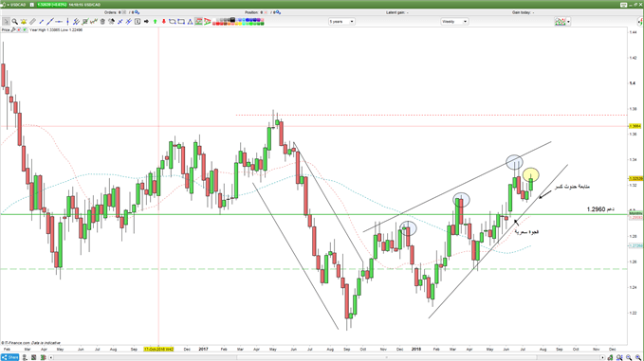Select the short line segment tool

(41, 22)
